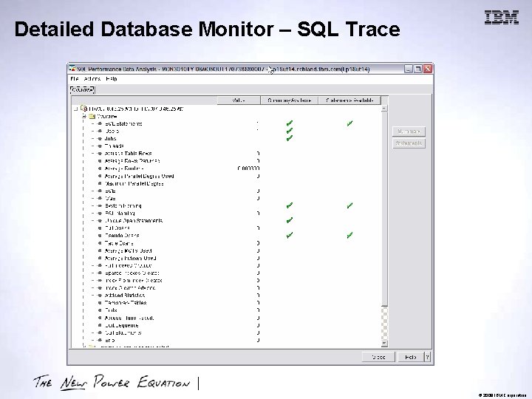Click the Statements button on the right

click(409, 143)
